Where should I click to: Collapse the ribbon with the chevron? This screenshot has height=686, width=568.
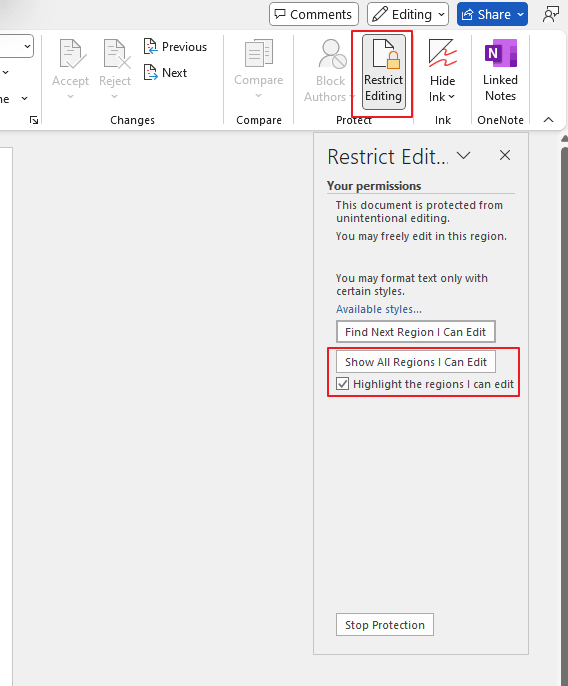pos(548,120)
